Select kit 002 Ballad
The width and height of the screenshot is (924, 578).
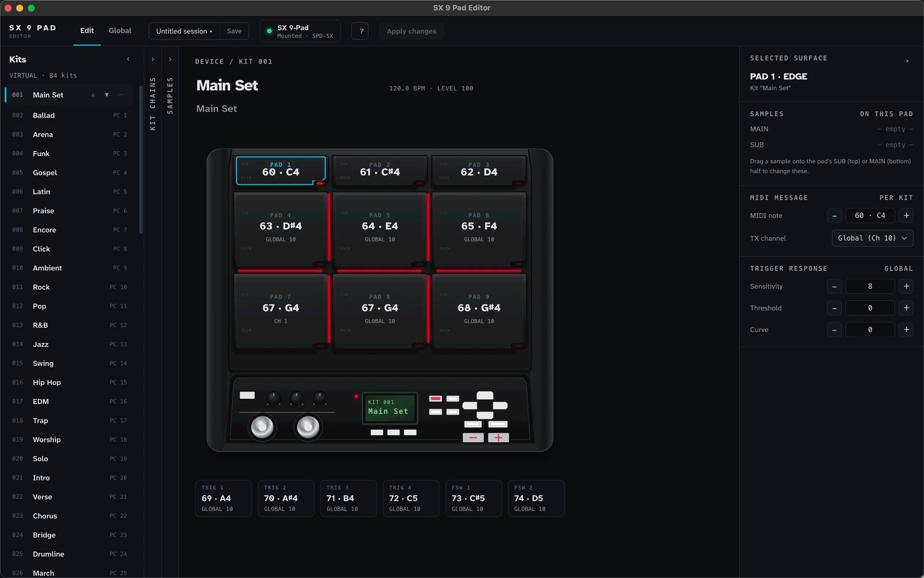click(x=69, y=116)
